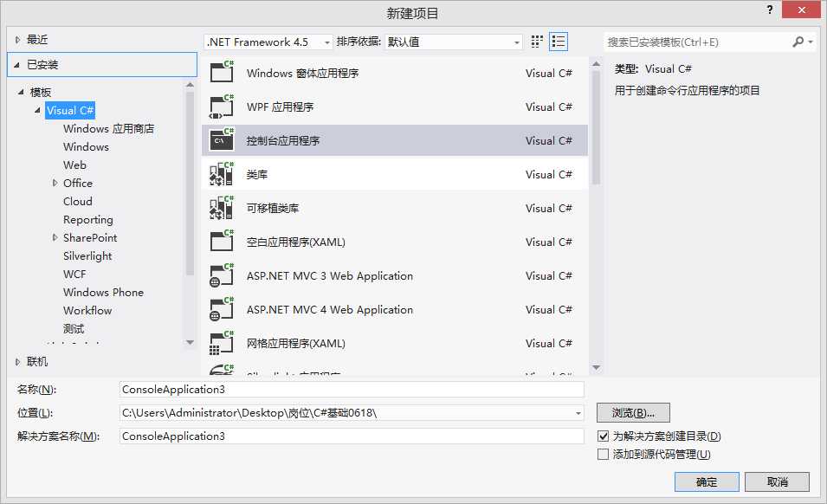The image size is (827, 504).
Task: Collapse the 模板 tree node
Action: 21,92
